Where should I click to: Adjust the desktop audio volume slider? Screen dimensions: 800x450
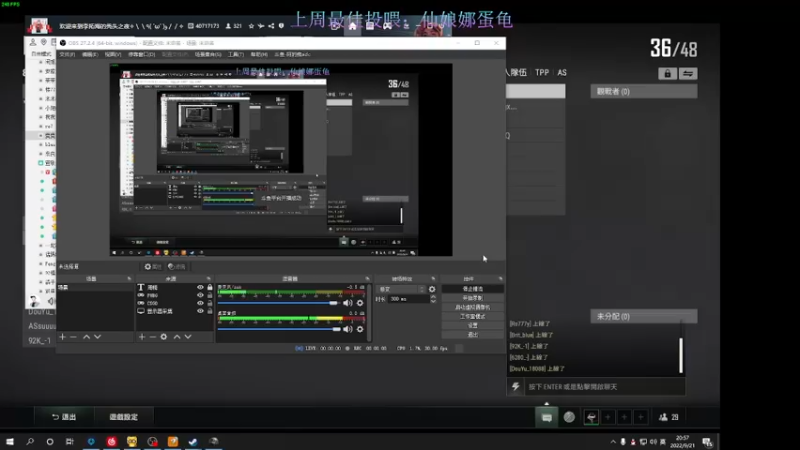279,329
